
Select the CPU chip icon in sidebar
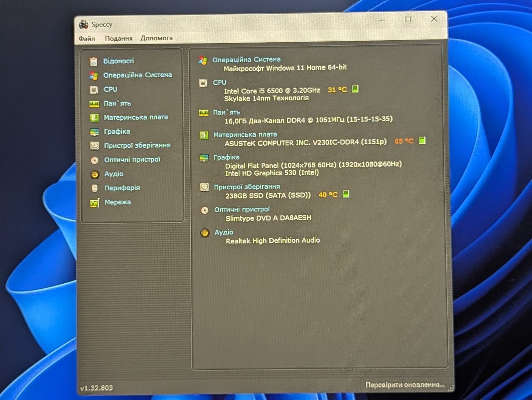point(94,90)
